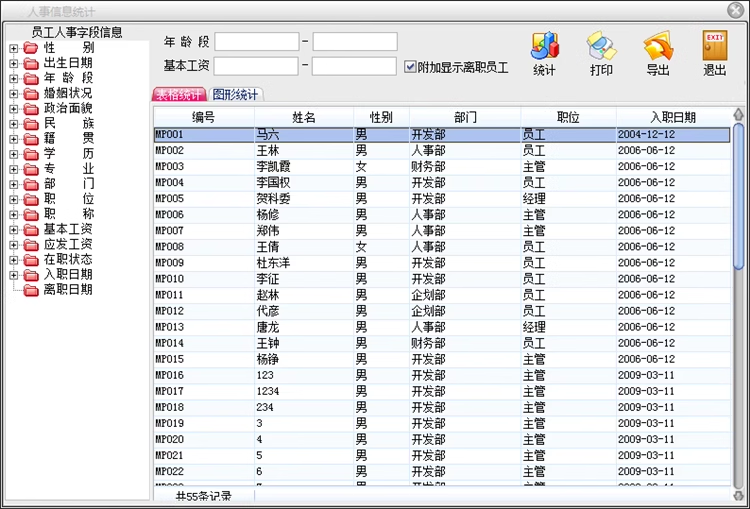This screenshot has height=509, width=750.
Task: Expand the 婚姻状况 tree node
Action: pos(13,93)
